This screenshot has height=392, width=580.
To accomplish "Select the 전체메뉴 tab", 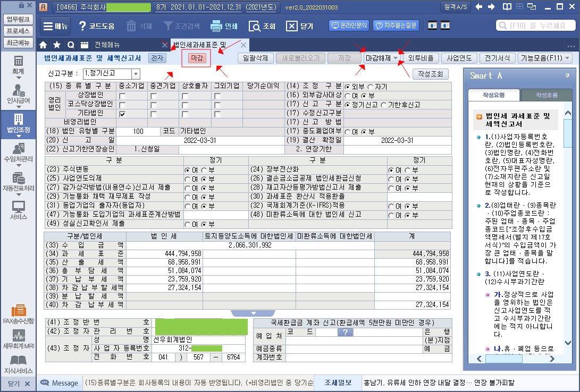I will pos(107,45).
